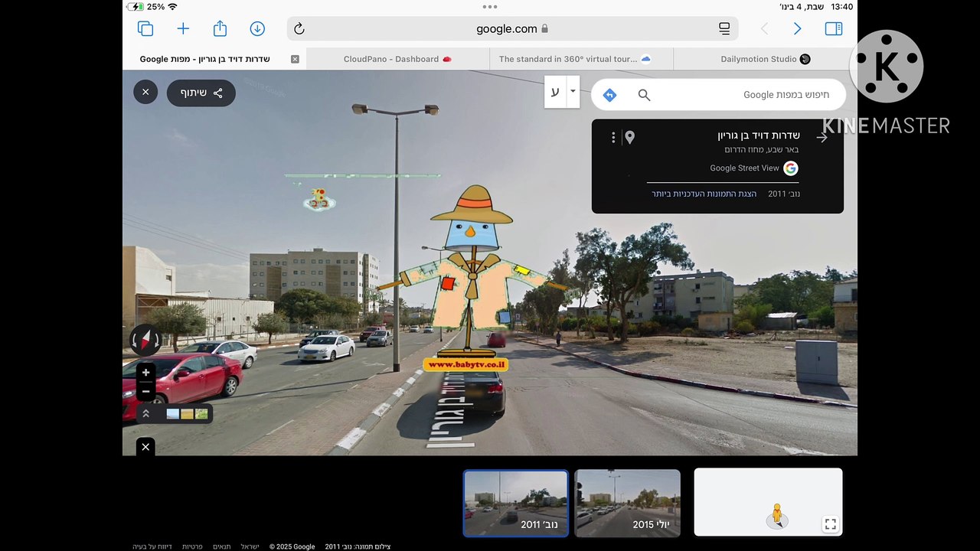Click the 13:40 clock in status bar

(841, 6)
